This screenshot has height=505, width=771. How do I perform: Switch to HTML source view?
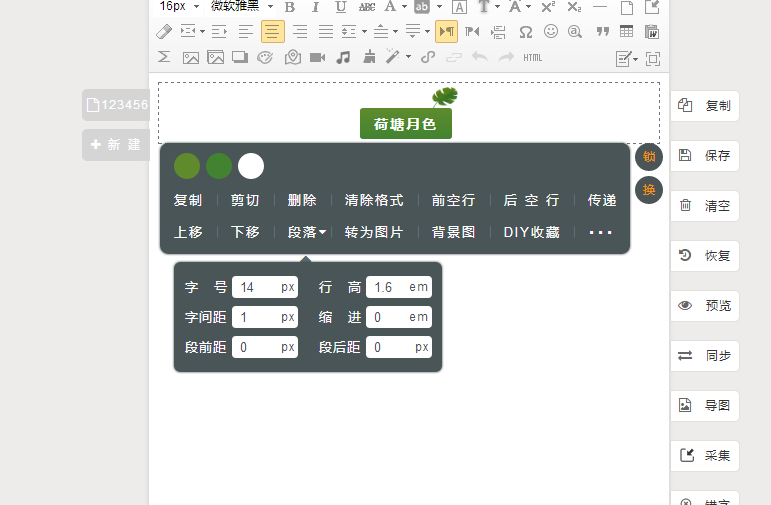533,58
